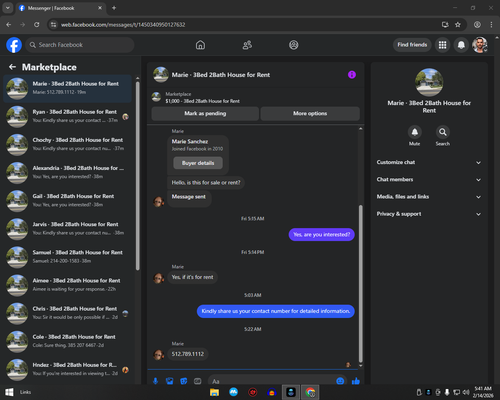Open conversation information purple icon
The width and height of the screenshot is (500, 400).
pos(352,75)
